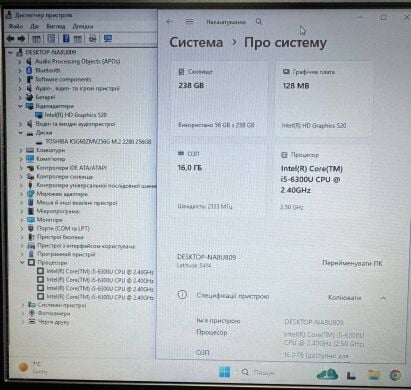
Task: Collapse the Відеоадаптери node
Action: click(x=20, y=106)
